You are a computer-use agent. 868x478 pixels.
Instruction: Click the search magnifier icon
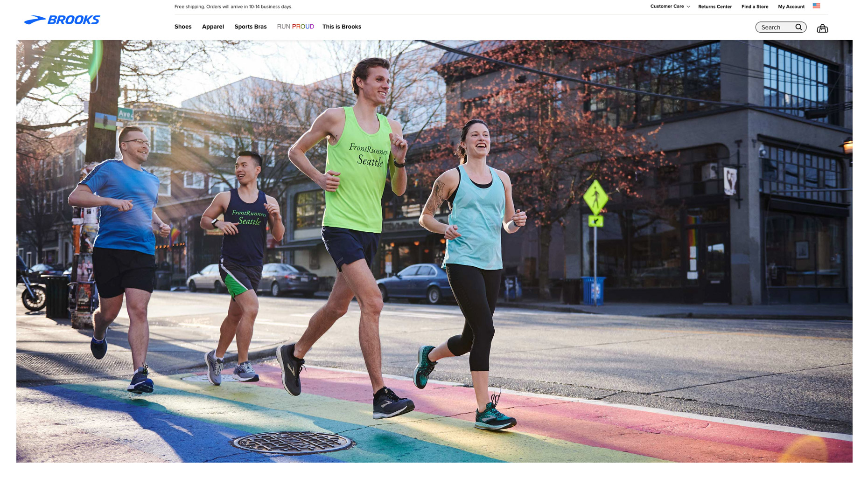(x=798, y=27)
